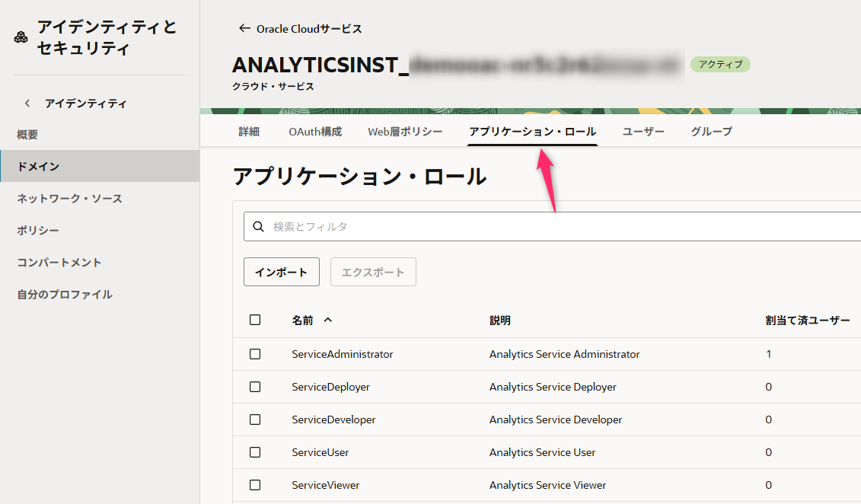
Task: Switch to the OAuth構成 tab
Action: point(315,132)
